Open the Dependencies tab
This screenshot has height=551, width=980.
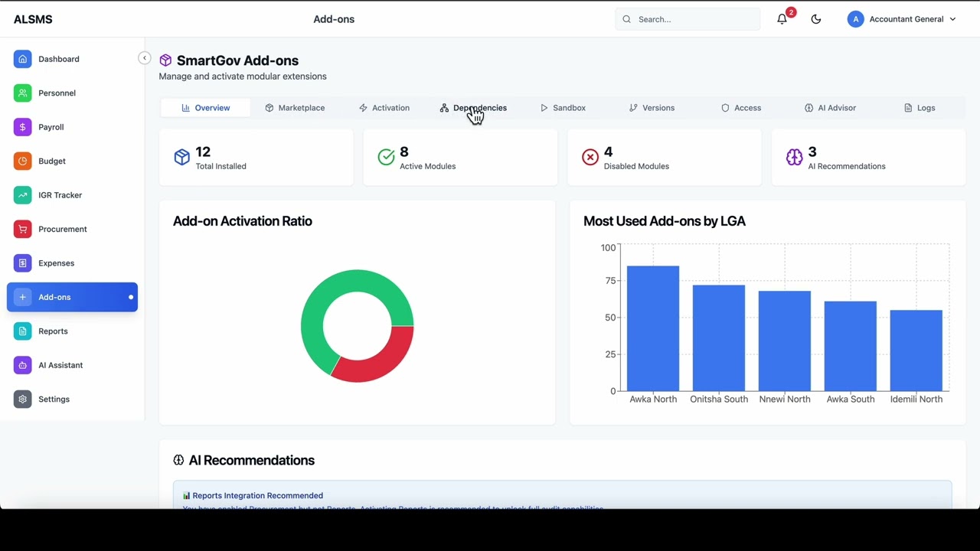pyautogui.click(x=473, y=108)
